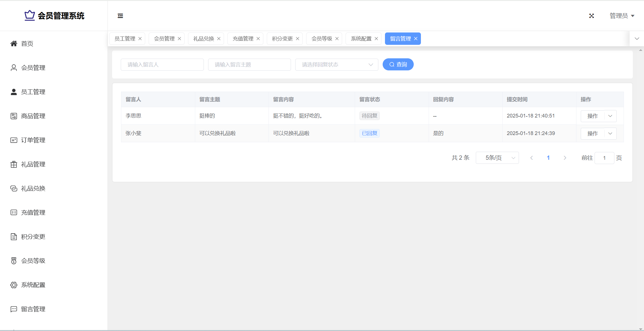Image resolution: width=644 pixels, height=331 pixels.
Task: Close the 员工管理 tab
Action: (x=140, y=39)
